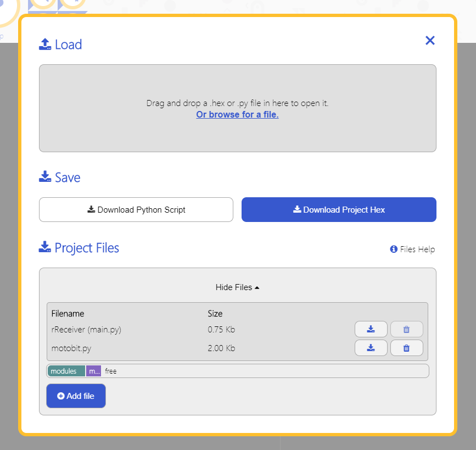
Task: Click the Add file button
Action: (x=76, y=396)
